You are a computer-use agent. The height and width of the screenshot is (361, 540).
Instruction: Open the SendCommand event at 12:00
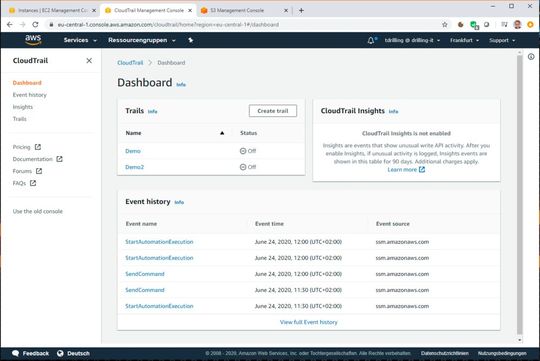[x=145, y=274]
